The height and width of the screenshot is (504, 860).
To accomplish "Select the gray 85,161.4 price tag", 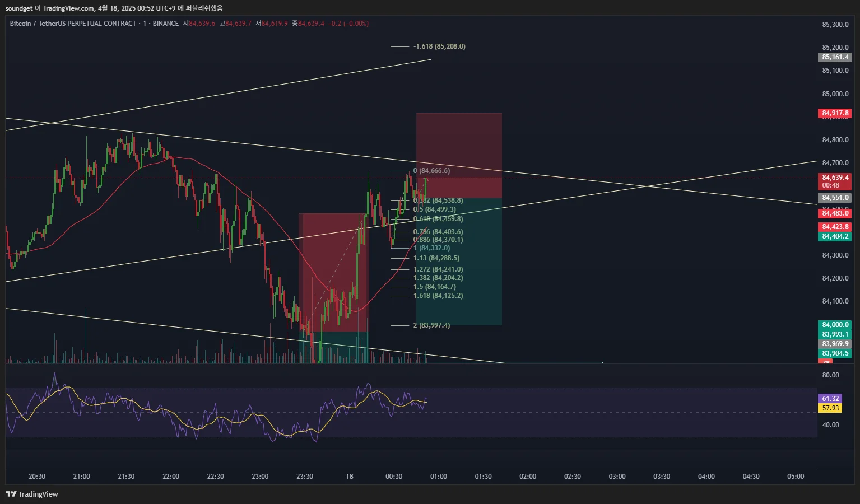I will [835, 57].
